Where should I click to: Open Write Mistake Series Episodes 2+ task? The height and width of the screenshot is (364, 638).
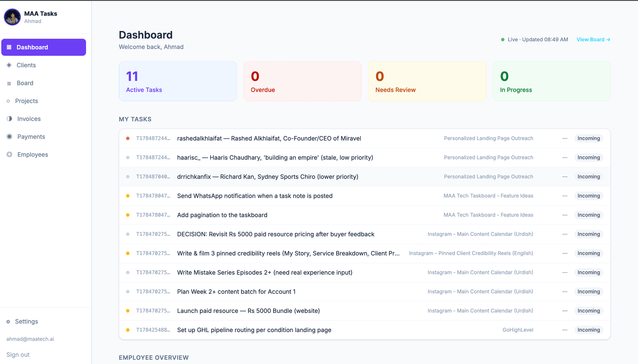365,272
